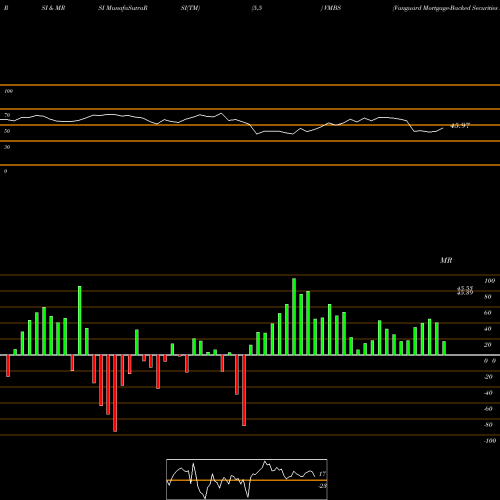
Task: Click the tallest green MR bar reaching 100
Action: tap(294, 317)
